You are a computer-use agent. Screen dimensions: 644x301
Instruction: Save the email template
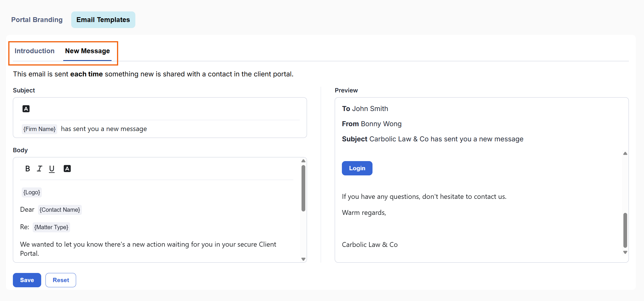point(27,280)
